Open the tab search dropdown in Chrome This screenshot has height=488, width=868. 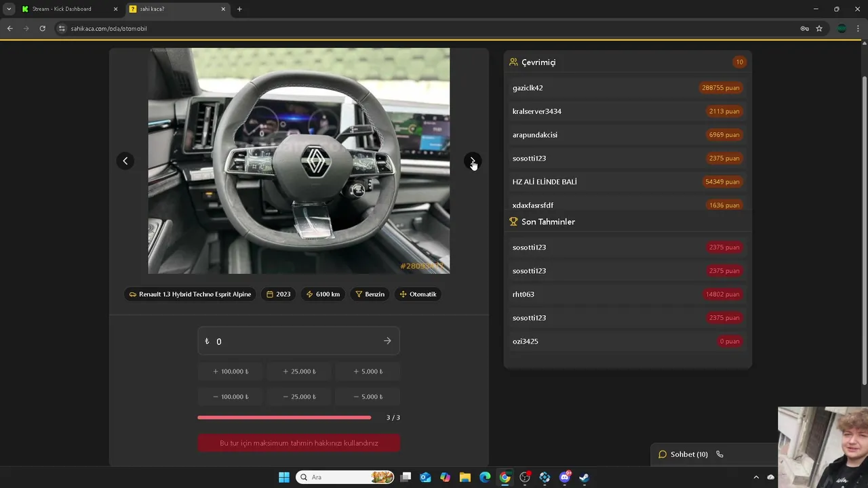pyautogui.click(x=9, y=9)
